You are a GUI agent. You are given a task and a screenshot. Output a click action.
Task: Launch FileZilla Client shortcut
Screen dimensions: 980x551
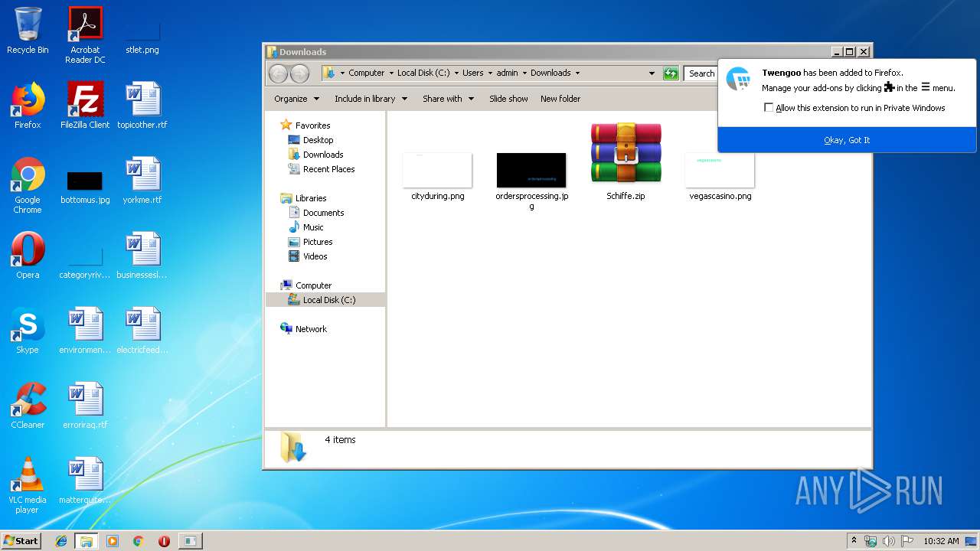point(85,106)
